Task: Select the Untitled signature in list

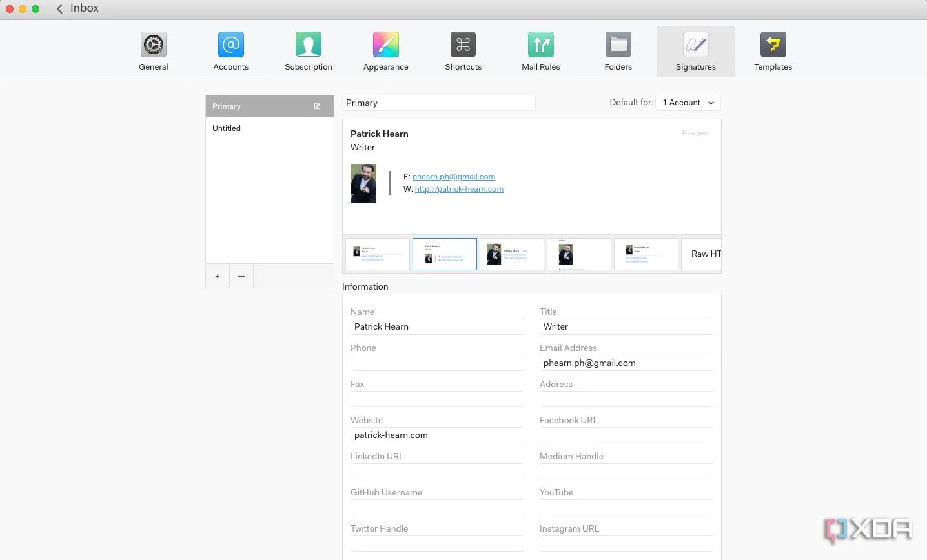Action: (x=270, y=128)
